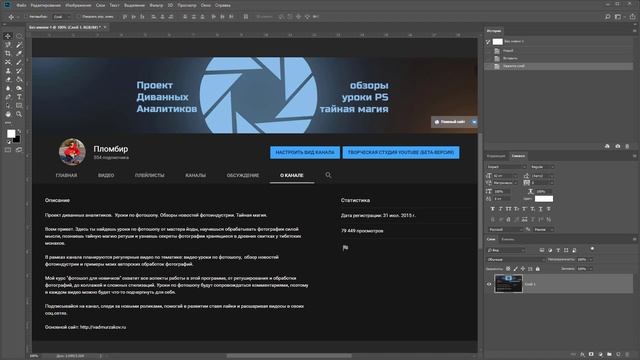640x360 pixels.
Task: Select the Hand tool
Action: 8,114
